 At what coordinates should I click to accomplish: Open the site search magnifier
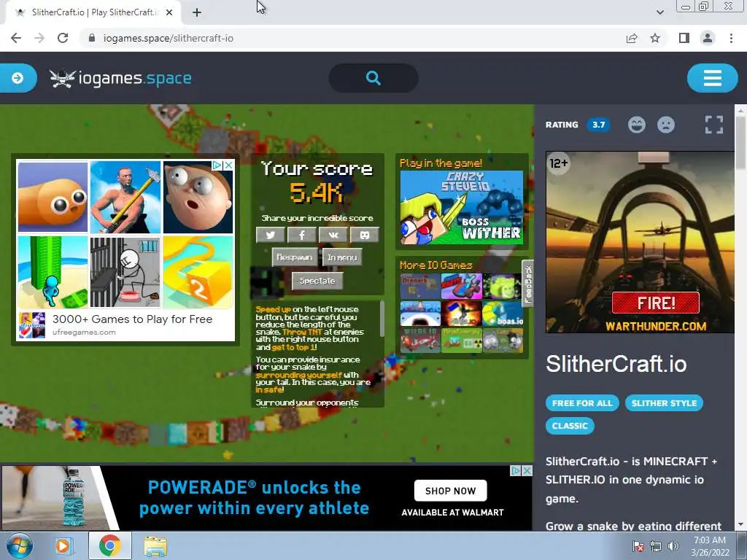[x=373, y=78]
